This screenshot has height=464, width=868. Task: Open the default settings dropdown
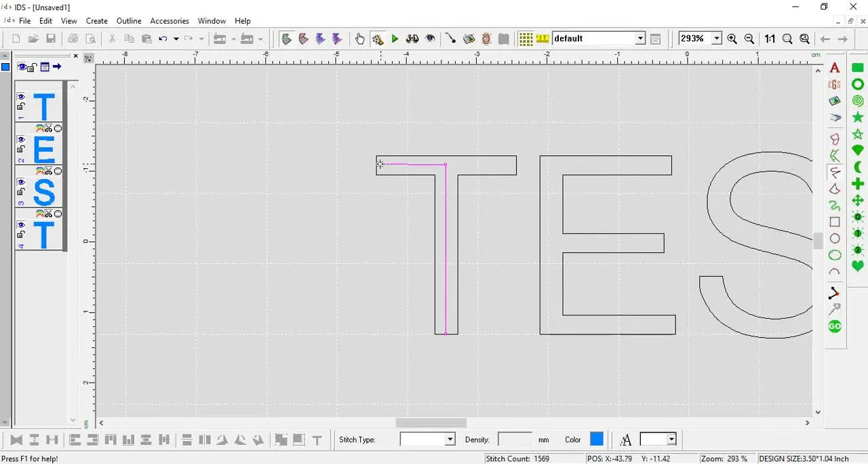click(639, 39)
